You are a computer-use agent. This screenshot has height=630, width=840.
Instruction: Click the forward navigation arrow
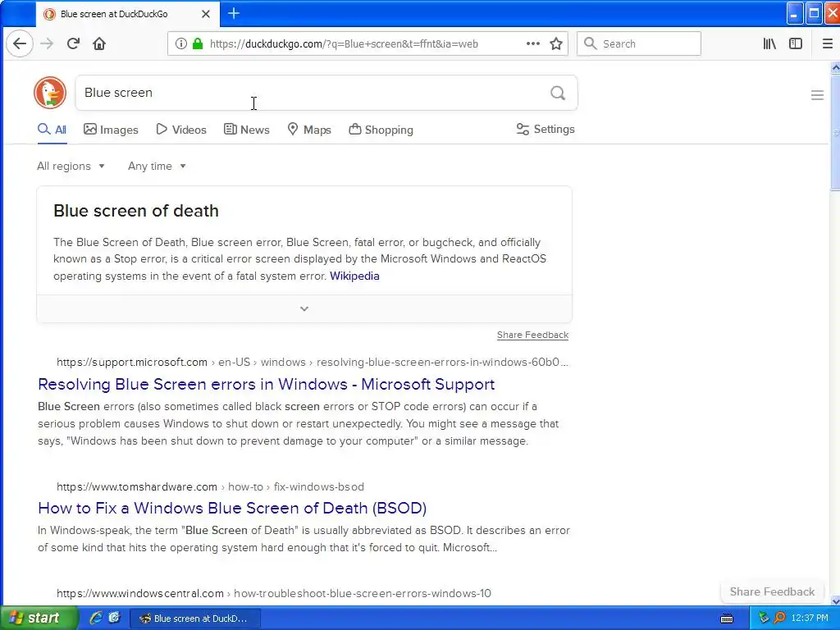(x=47, y=43)
